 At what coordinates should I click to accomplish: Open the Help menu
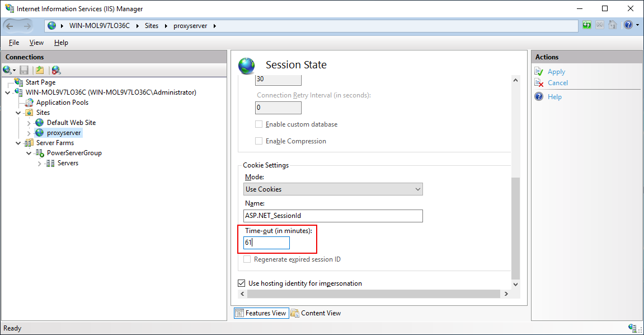tap(61, 43)
